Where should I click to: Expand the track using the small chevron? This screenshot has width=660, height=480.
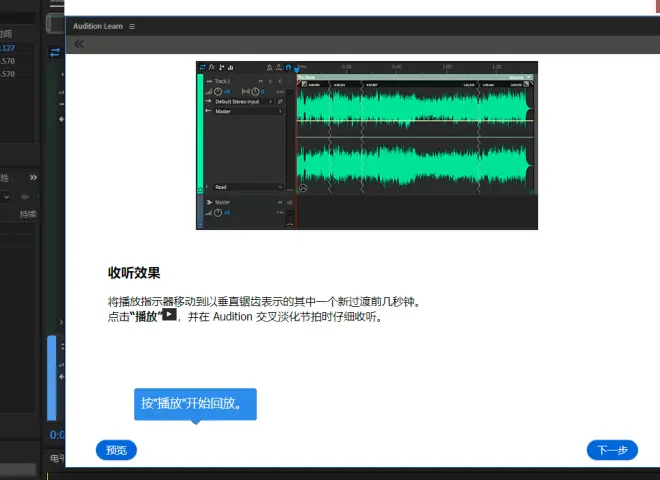click(61, 322)
